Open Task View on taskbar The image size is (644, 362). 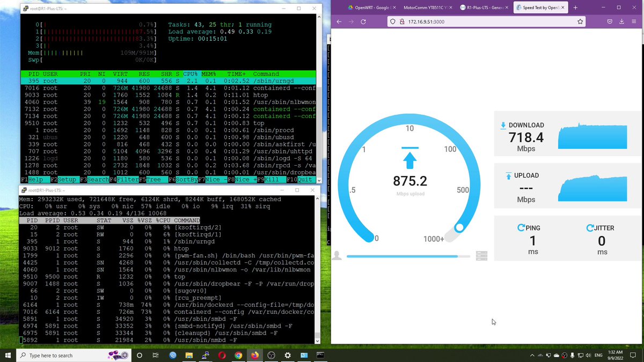[x=156, y=355]
